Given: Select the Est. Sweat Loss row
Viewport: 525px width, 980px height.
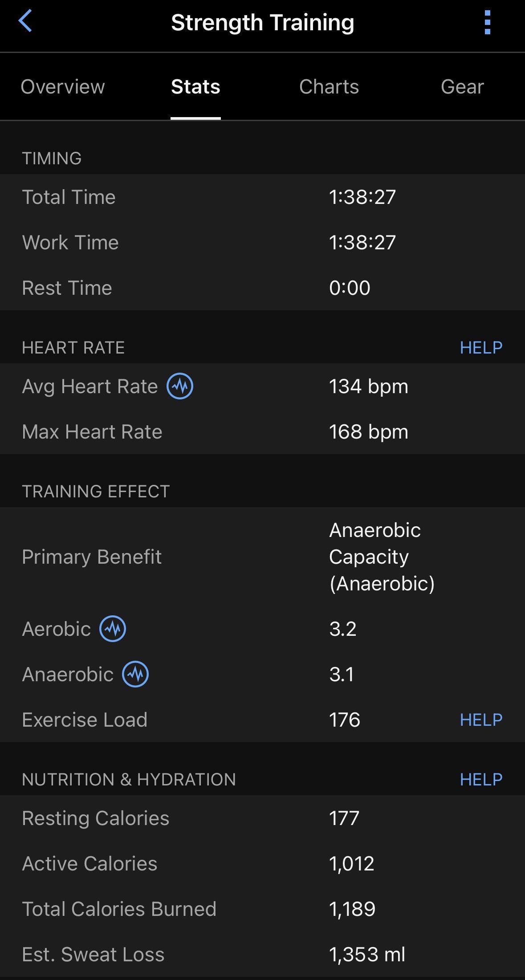Looking at the screenshot, I should point(262,954).
